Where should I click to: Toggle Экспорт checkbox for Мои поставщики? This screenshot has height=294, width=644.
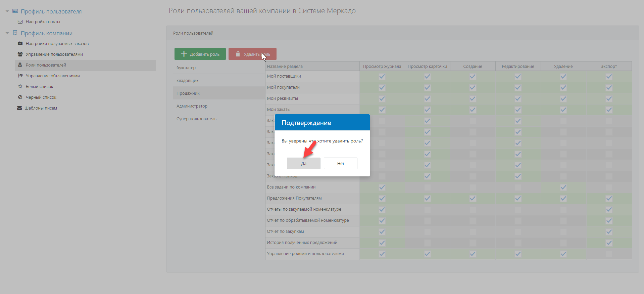[609, 77]
